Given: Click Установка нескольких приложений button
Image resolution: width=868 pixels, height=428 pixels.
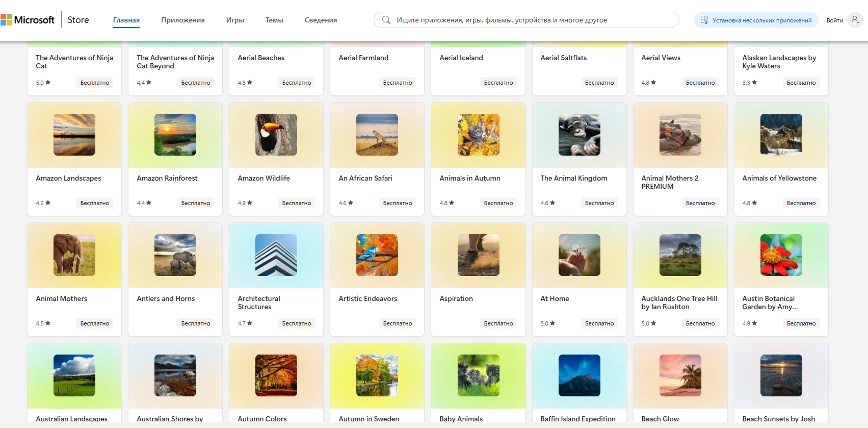Looking at the screenshot, I should coord(756,20).
